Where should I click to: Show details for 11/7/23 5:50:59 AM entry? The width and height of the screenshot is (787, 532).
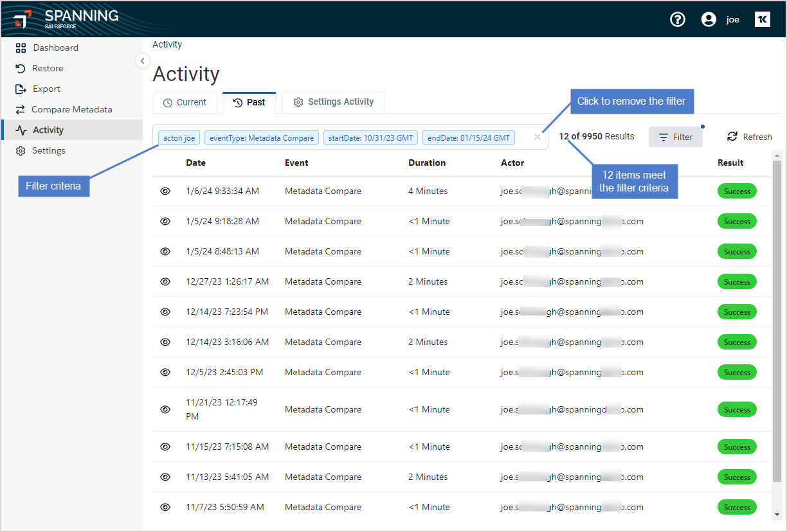pos(165,507)
